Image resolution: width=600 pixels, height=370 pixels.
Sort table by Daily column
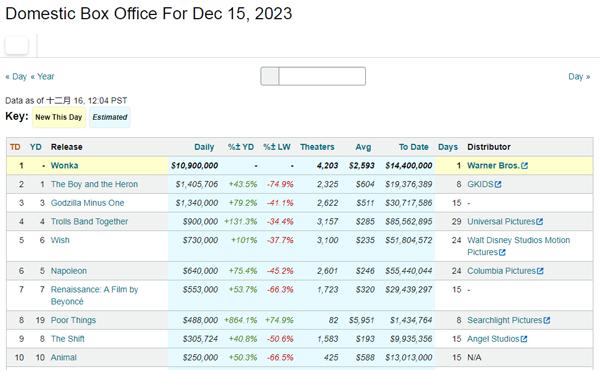(204, 147)
